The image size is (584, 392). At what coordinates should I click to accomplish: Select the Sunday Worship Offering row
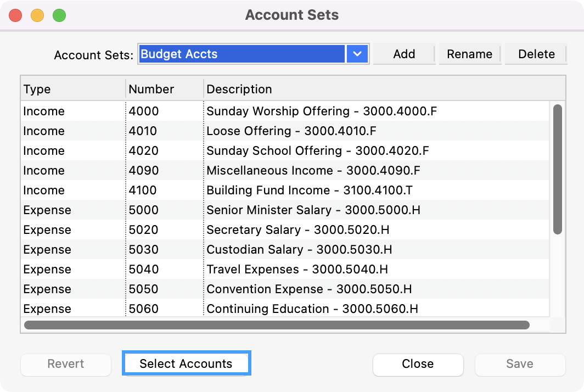pos(321,111)
